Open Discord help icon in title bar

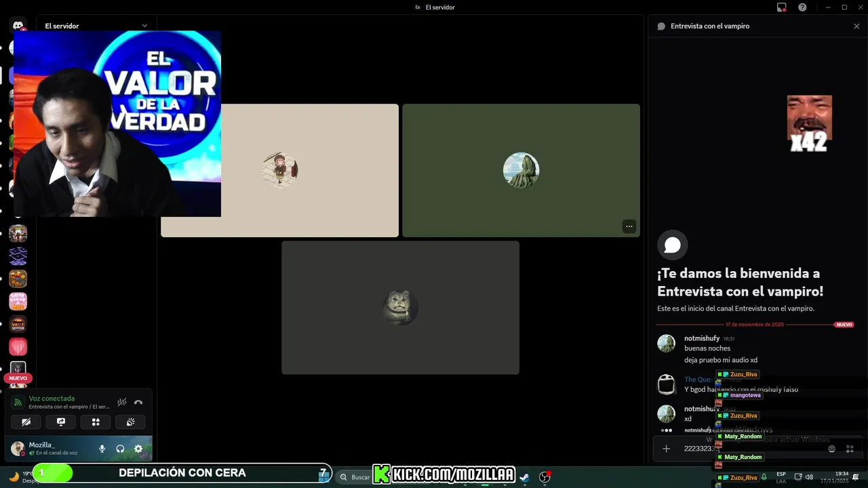802,7
